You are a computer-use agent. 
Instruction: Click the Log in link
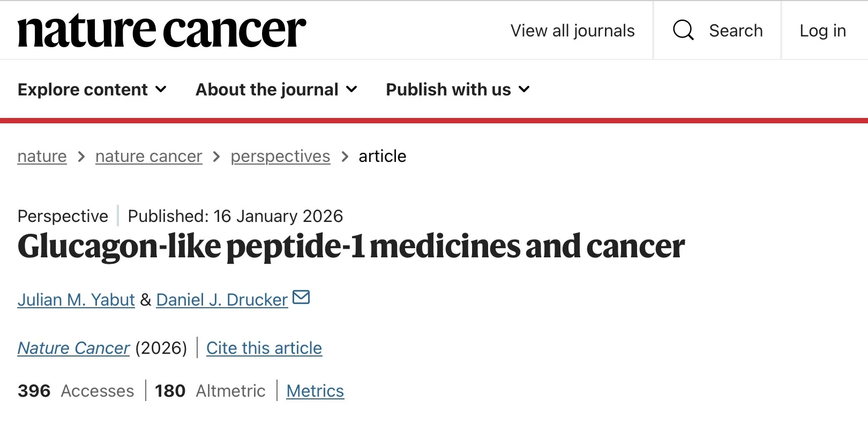tap(822, 31)
